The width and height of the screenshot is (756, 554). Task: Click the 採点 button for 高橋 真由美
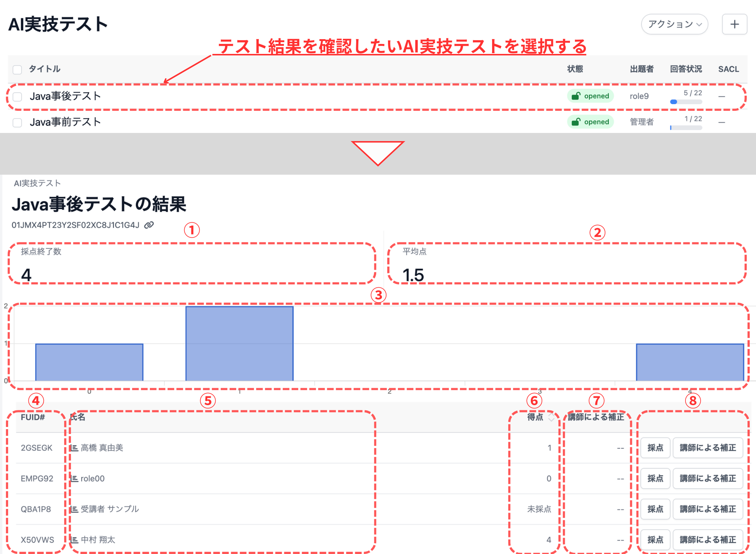[x=655, y=447]
